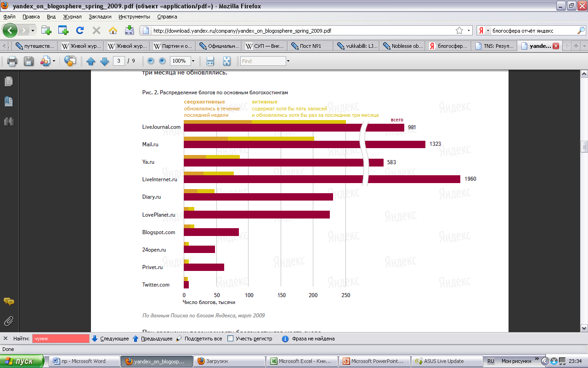
Task: Toggle Подсветить все highlight option
Action: (x=199, y=339)
